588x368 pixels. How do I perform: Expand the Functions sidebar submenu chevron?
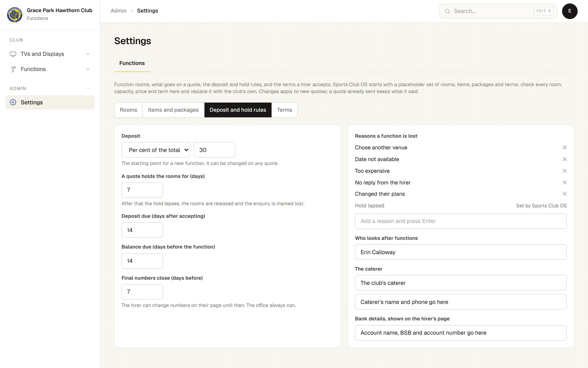point(88,69)
